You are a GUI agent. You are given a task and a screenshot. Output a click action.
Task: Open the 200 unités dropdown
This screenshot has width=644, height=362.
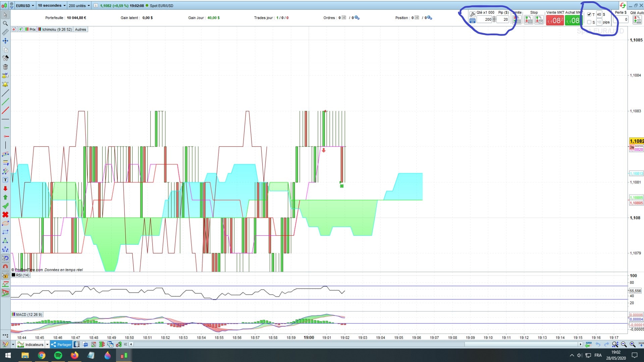[x=79, y=5]
